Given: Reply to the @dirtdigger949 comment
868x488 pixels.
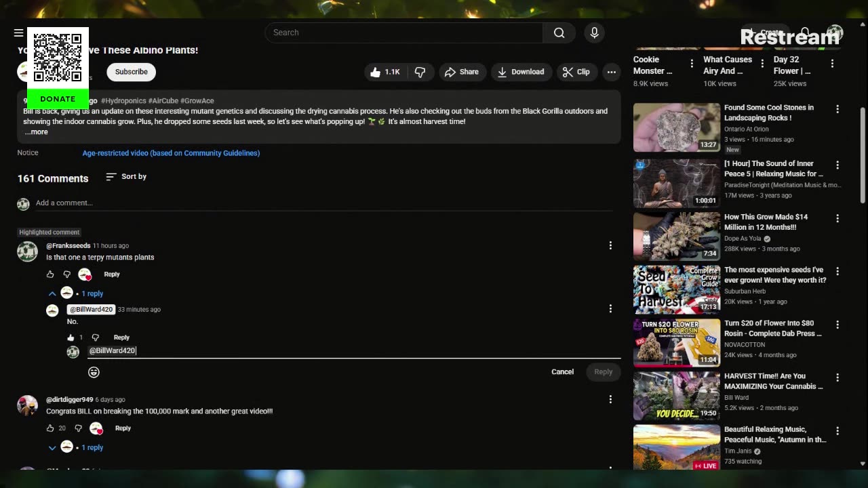Looking at the screenshot, I should tap(123, 428).
